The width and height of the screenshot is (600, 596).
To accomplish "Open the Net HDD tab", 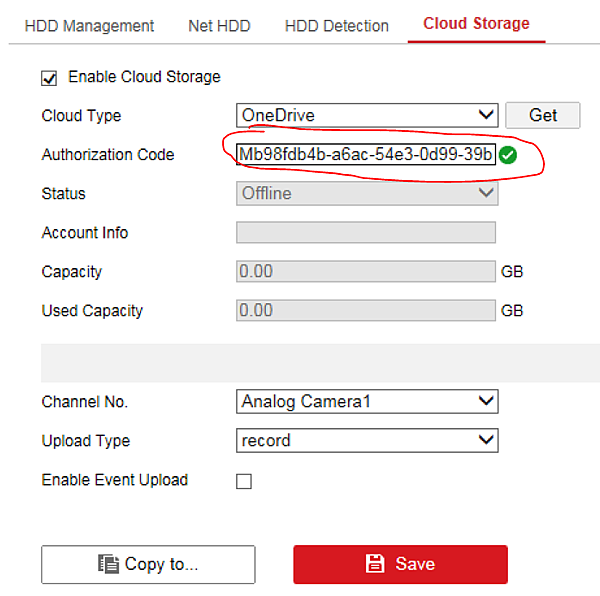I will 219,26.
